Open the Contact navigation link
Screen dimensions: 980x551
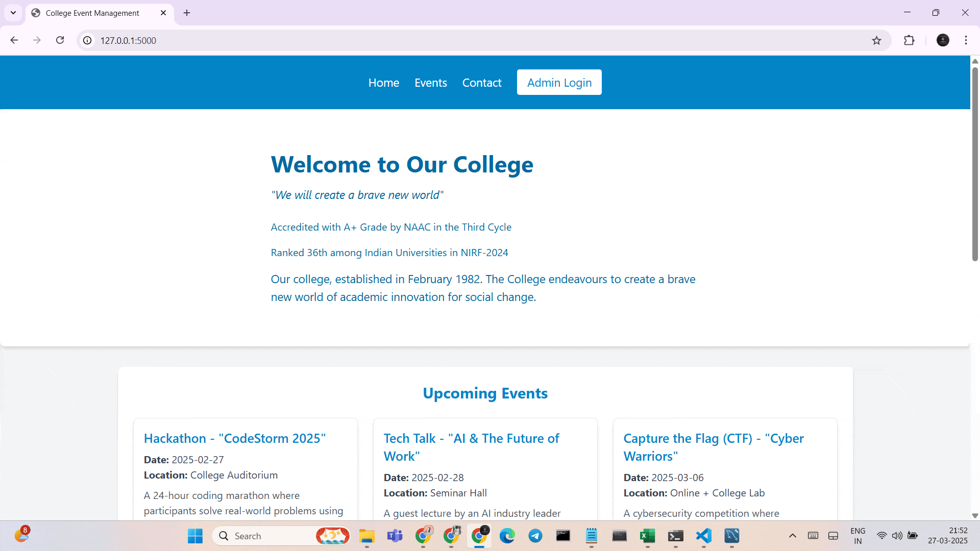pos(481,83)
